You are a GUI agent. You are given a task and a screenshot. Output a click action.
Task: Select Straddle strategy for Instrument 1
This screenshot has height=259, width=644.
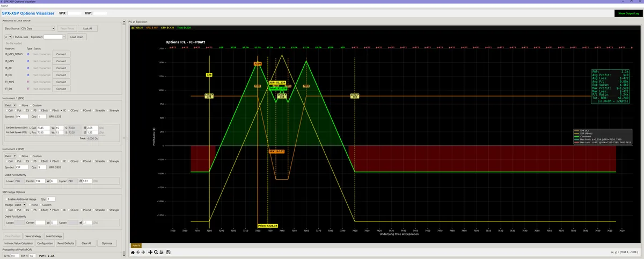click(x=98, y=110)
